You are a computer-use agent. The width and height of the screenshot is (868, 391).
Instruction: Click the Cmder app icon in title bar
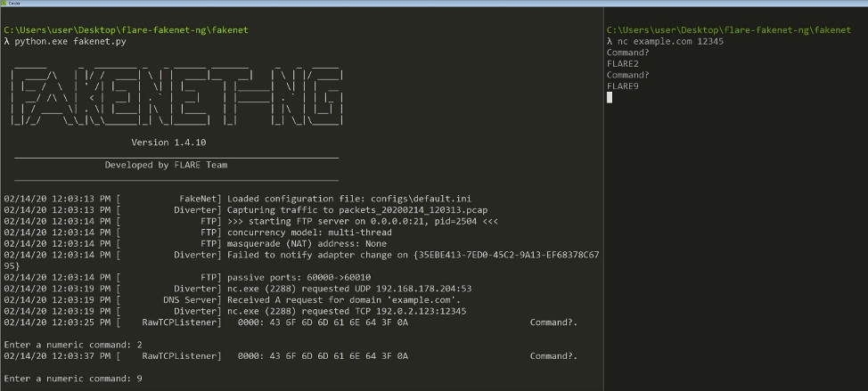4,4
